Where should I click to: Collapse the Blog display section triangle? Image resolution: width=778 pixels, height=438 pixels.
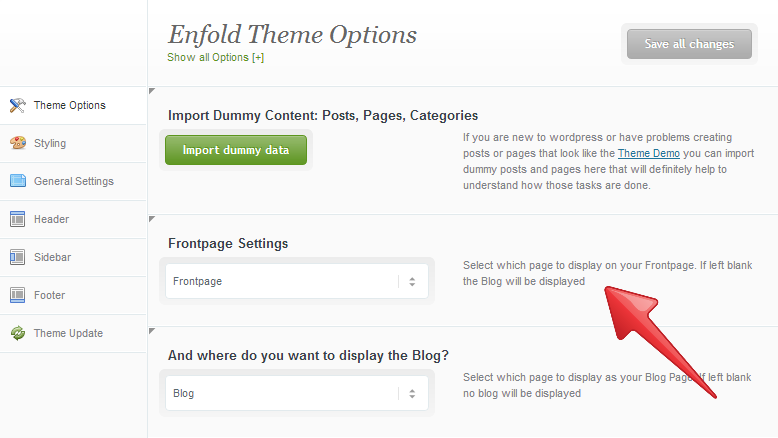pyautogui.click(x=152, y=331)
